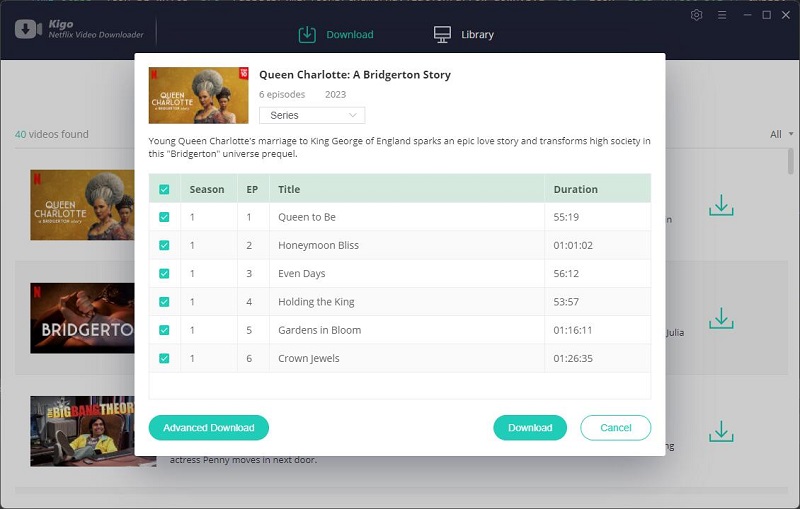800x509 pixels.
Task: Click the Advanced Download button
Action: (x=209, y=427)
